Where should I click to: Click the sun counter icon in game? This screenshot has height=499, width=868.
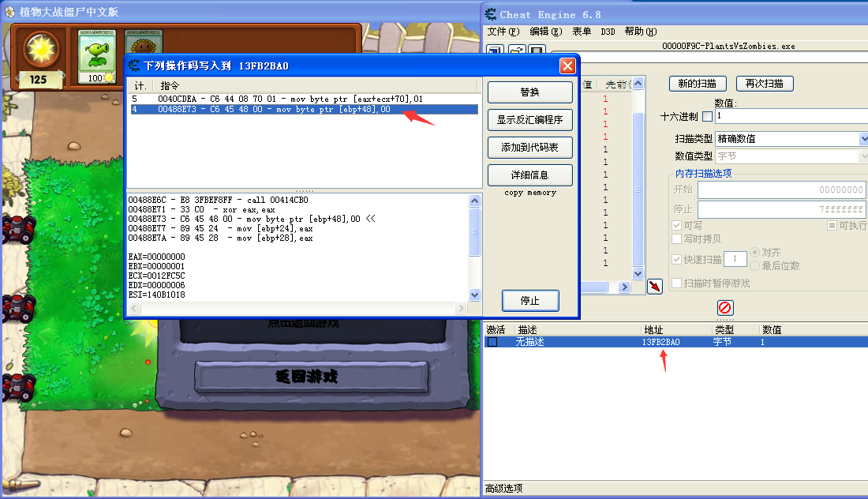click(x=41, y=51)
